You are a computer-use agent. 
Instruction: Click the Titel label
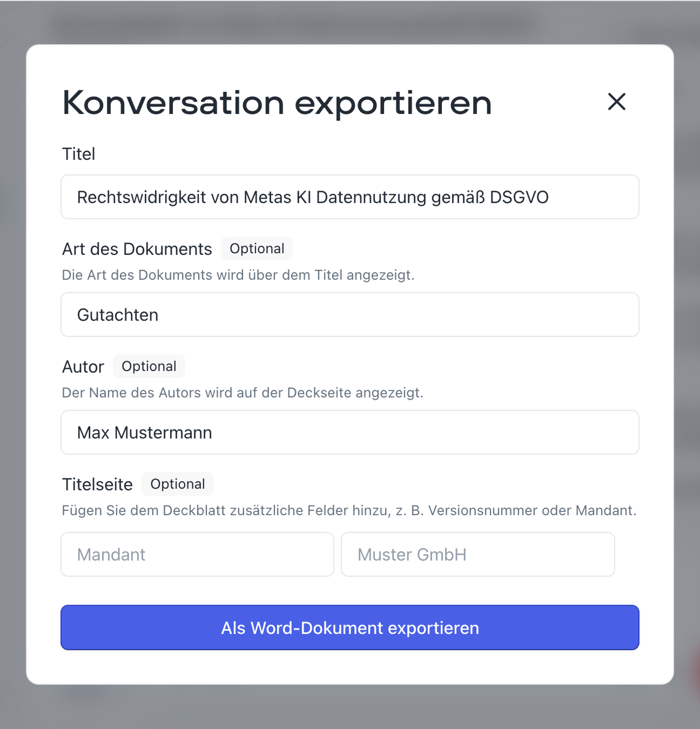79,154
